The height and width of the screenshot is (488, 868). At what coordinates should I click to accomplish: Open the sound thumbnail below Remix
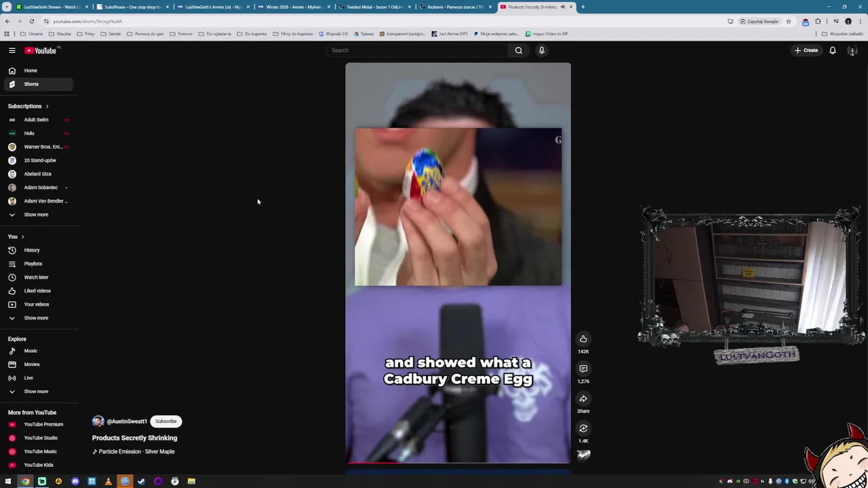click(x=583, y=455)
